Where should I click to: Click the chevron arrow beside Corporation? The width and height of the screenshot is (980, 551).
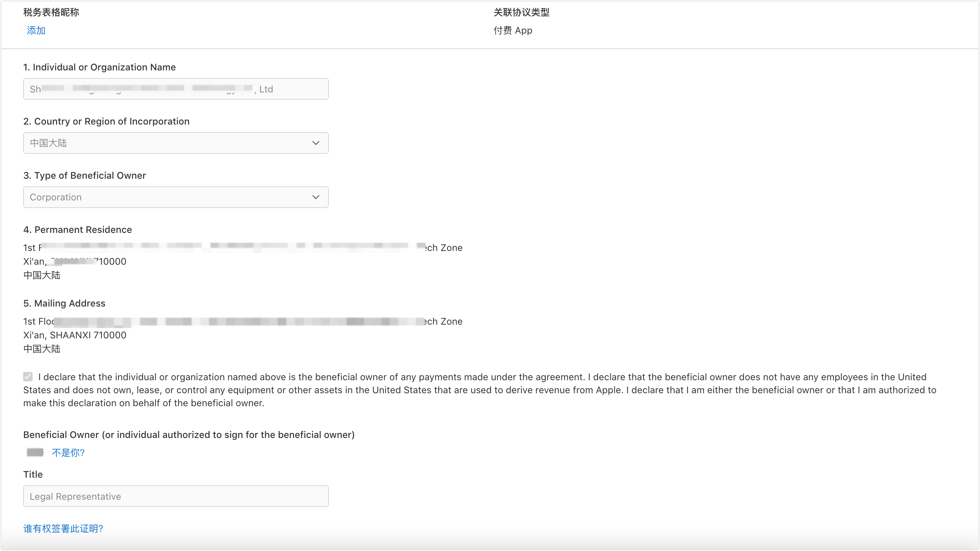coord(315,197)
